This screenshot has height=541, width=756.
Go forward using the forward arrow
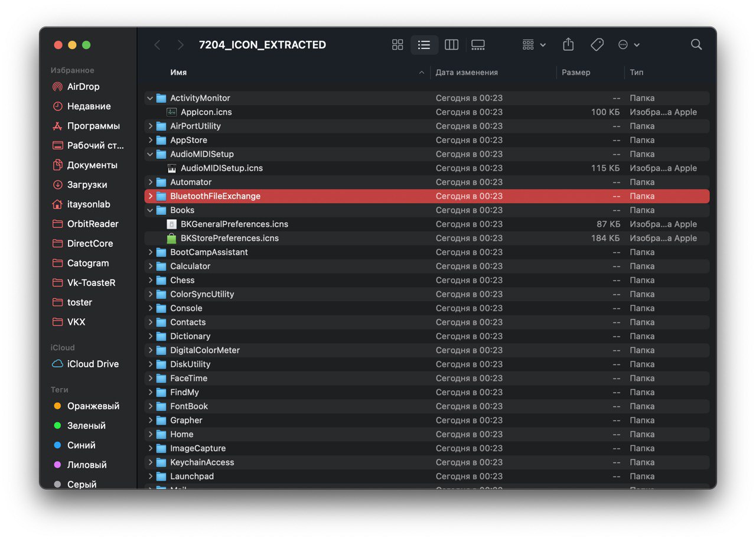181,45
